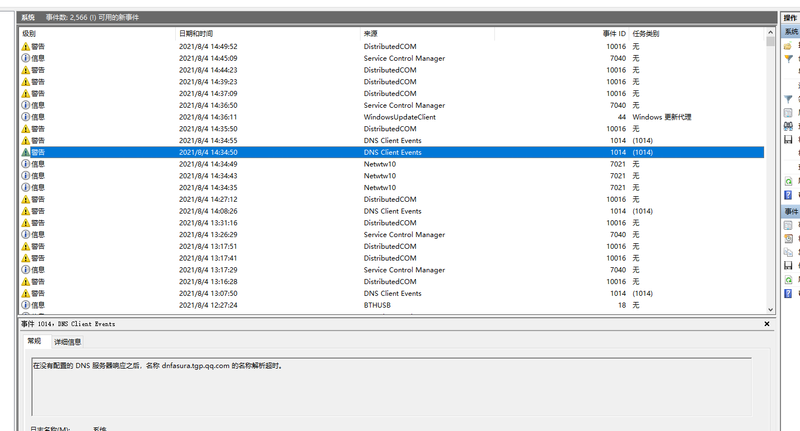Click the warning icon on the 14:49:52 event

tap(26, 46)
